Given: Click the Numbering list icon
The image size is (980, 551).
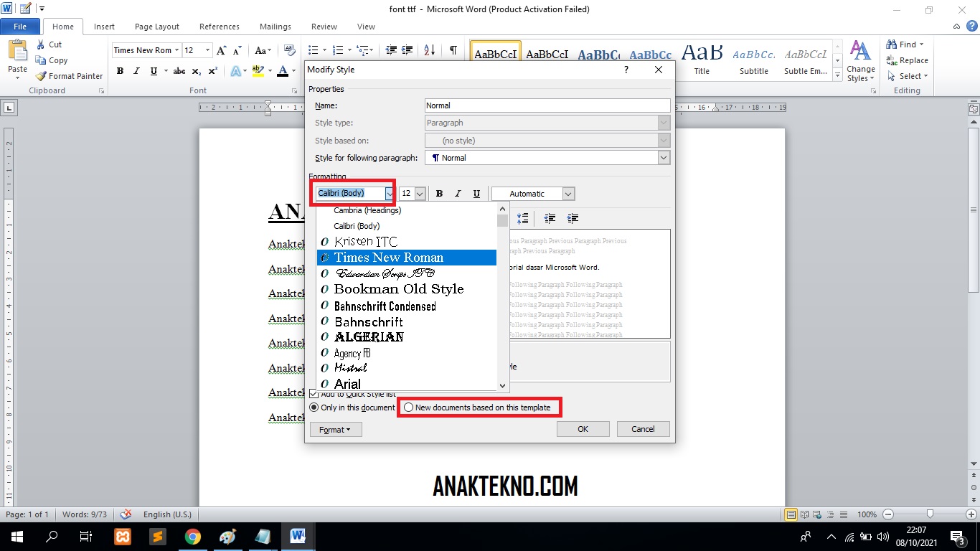Looking at the screenshot, I should [339, 50].
